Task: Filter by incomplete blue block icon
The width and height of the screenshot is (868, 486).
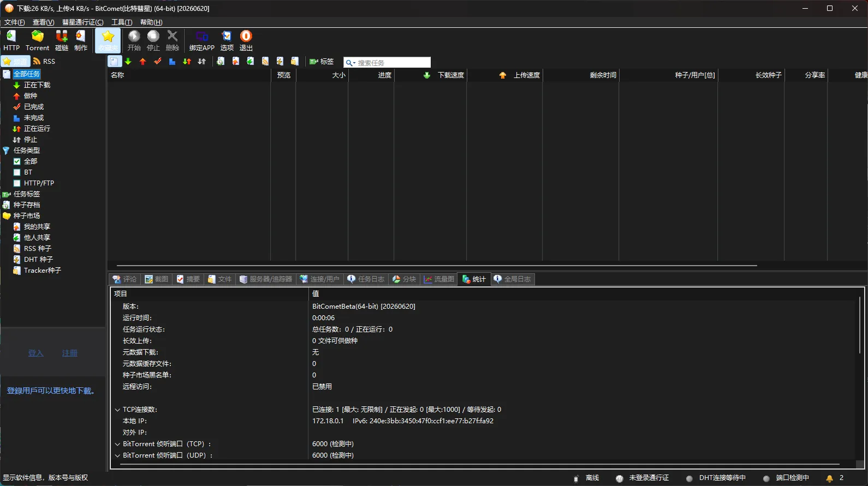Action: (172, 62)
